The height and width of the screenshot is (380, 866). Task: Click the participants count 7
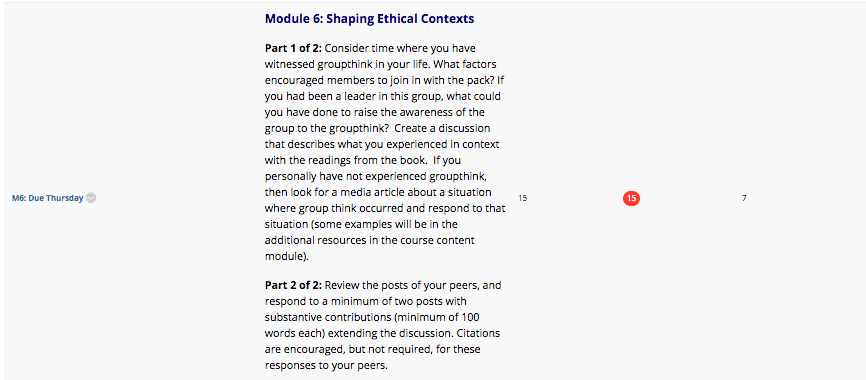(744, 198)
